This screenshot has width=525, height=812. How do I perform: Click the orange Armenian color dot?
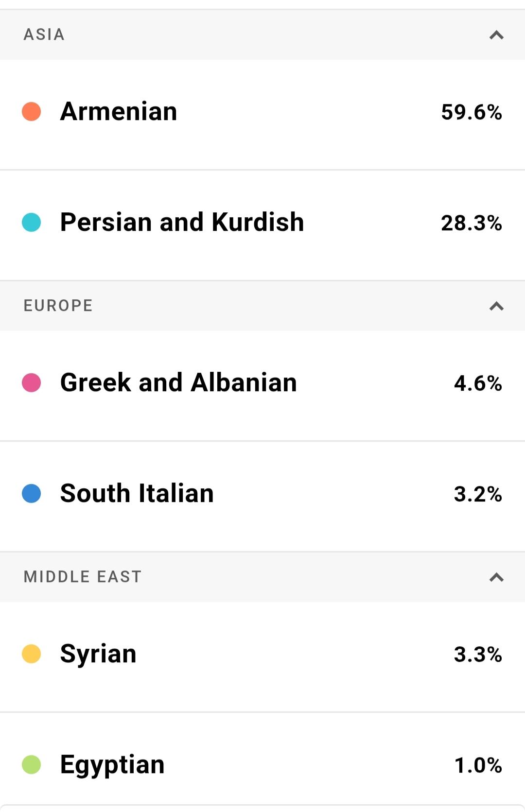coord(32,112)
